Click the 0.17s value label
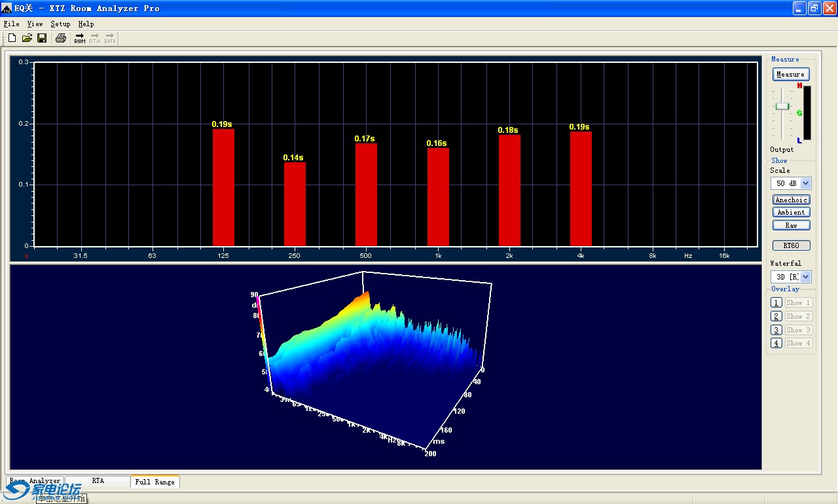 (365, 139)
